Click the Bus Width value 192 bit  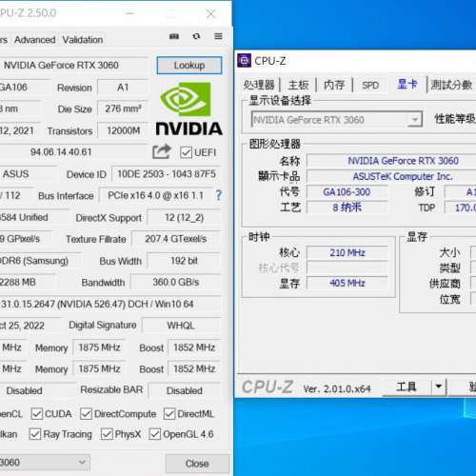tap(184, 261)
